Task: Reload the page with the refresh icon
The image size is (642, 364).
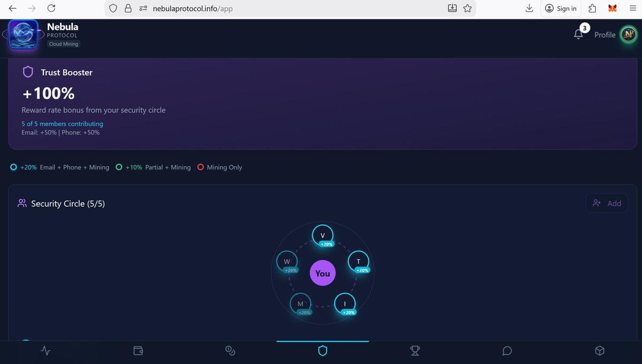Action: pyautogui.click(x=51, y=9)
